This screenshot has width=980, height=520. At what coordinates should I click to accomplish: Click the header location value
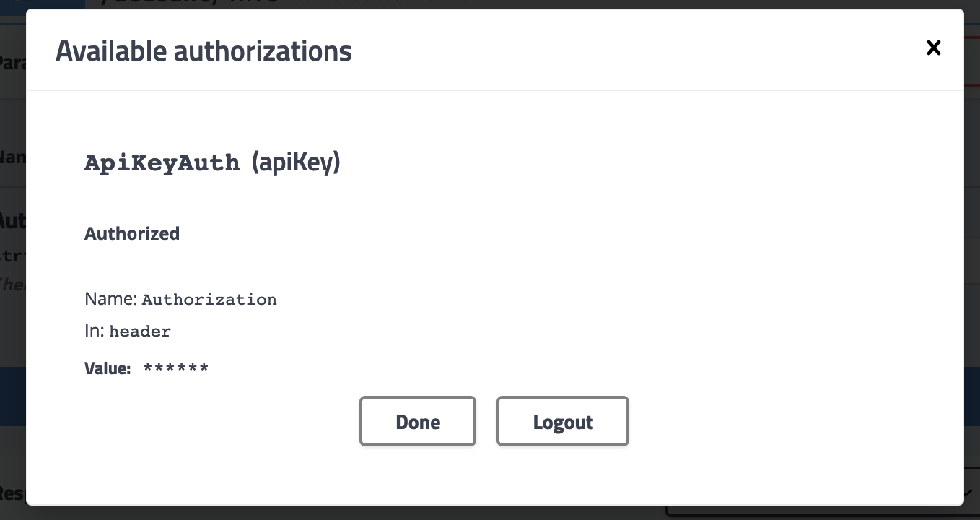140,331
